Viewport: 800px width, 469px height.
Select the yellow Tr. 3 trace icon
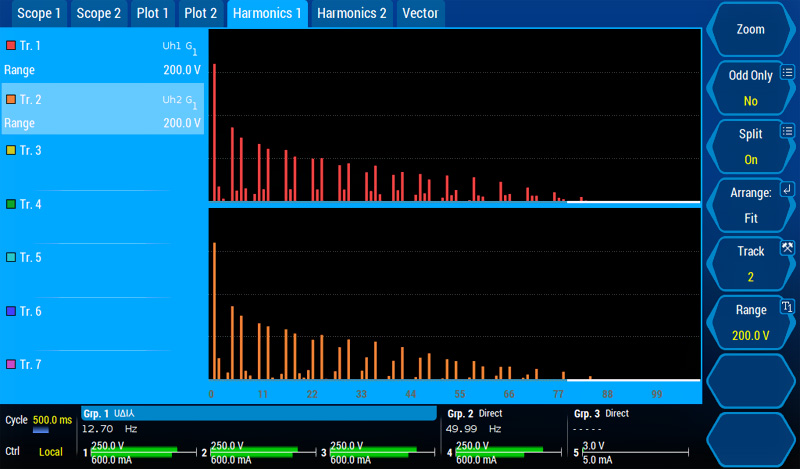pyautogui.click(x=11, y=150)
